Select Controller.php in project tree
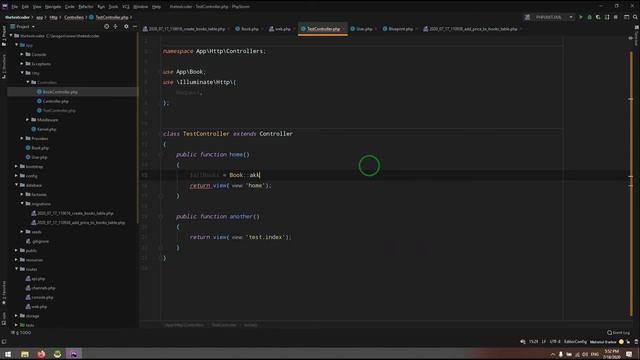640x360 pixels. coord(56,101)
